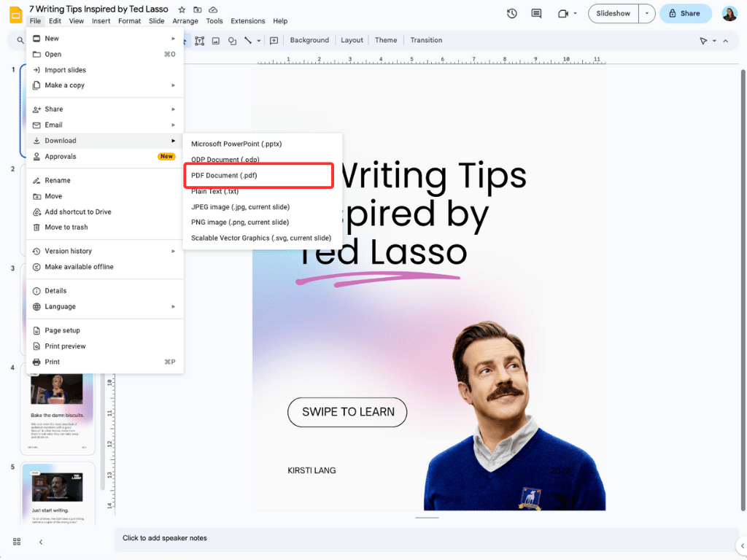This screenshot has height=560, width=747.
Task: Download as Microsoft PowerPoint (.pptx)
Action: coord(263,144)
